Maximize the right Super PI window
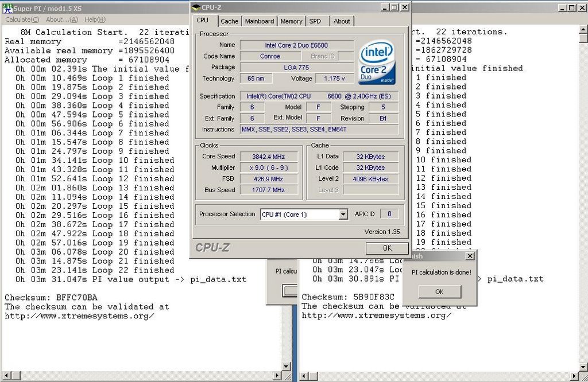Viewport: 588px width, 382px height. pyautogui.click(x=572, y=7)
